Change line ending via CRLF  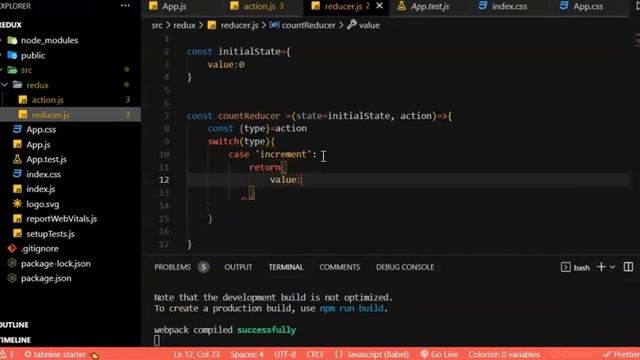pyautogui.click(x=315, y=354)
